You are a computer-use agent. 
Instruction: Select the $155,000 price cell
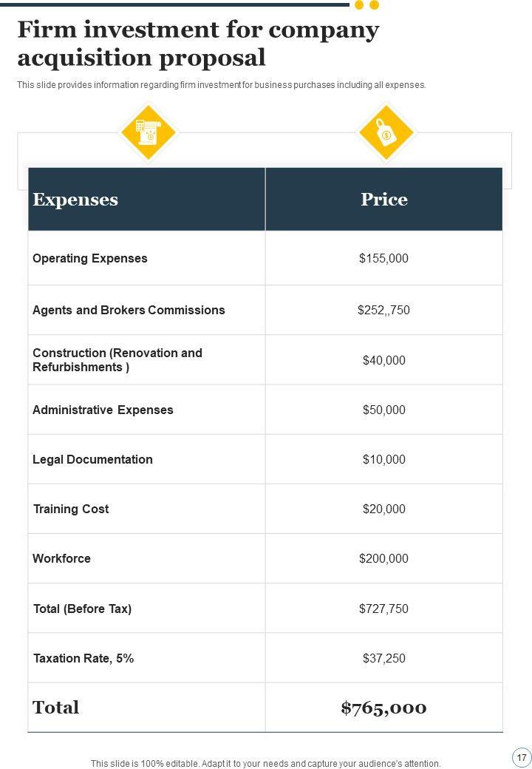(383, 258)
